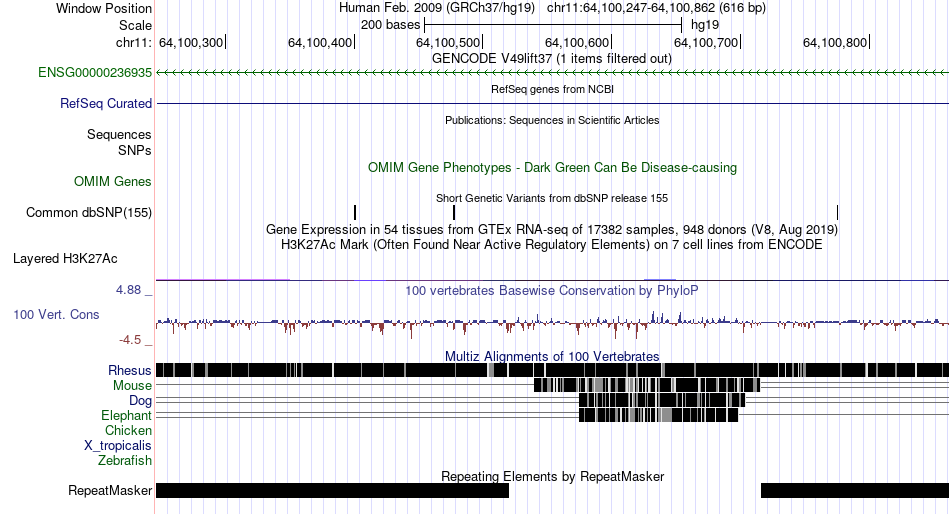Image resolution: width=950 pixels, height=514 pixels.
Task: Click the Mouse aligned block
Action: [647, 386]
